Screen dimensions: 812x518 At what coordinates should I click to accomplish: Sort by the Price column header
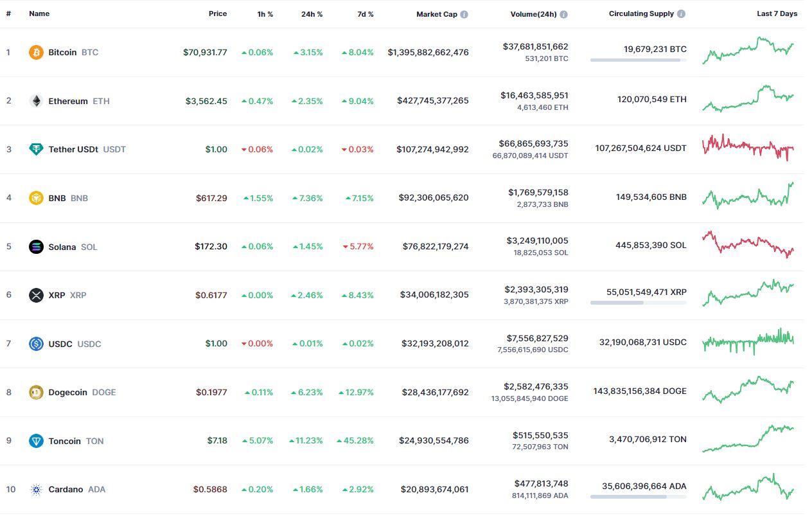click(x=218, y=13)
